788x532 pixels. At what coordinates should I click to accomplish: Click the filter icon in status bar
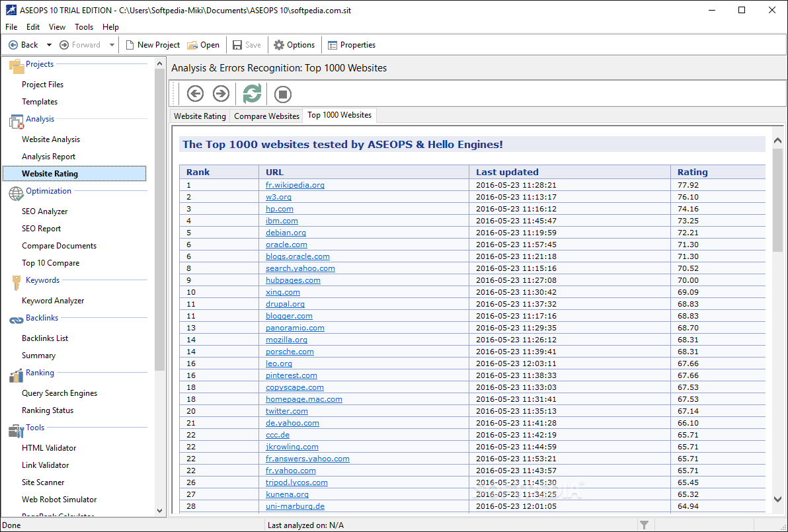(x=645, y=525)
